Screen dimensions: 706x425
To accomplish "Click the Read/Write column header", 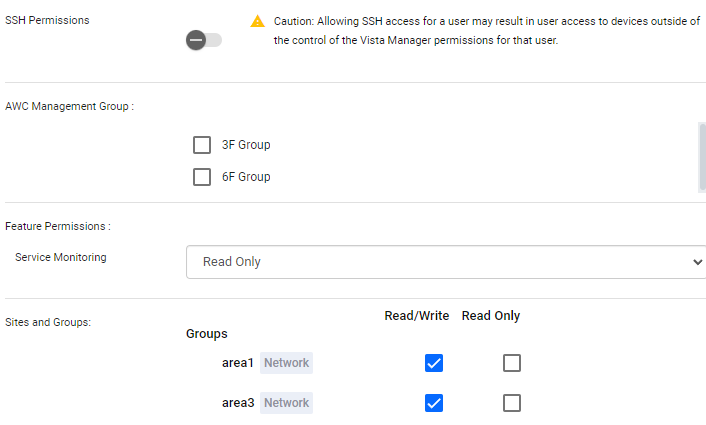I will (x=418, y=316).
